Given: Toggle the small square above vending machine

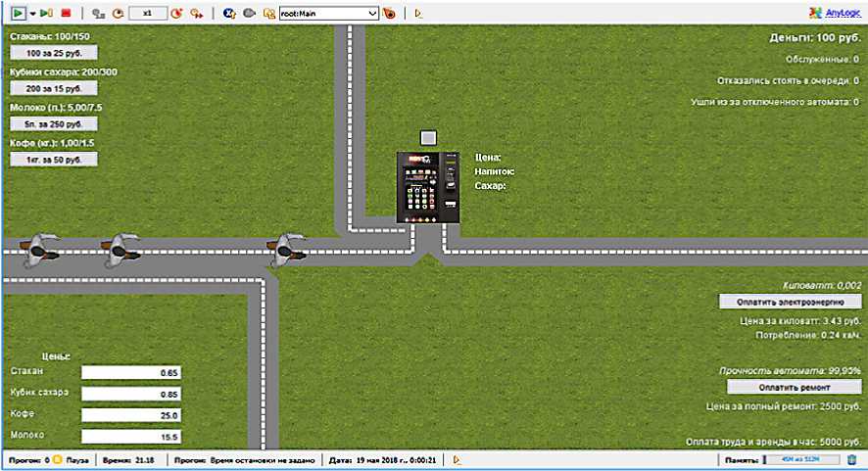Looking at the screenshot, I should click(427, 138).
